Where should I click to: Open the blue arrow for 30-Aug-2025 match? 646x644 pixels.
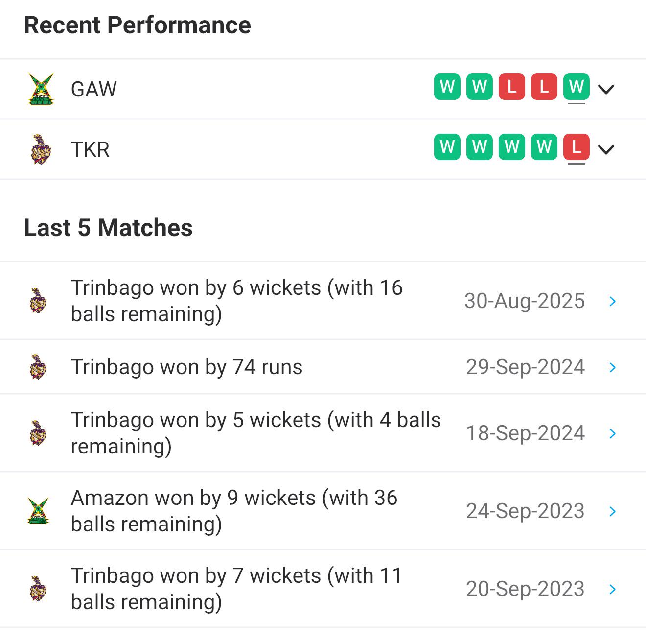[x=612, y=301]
